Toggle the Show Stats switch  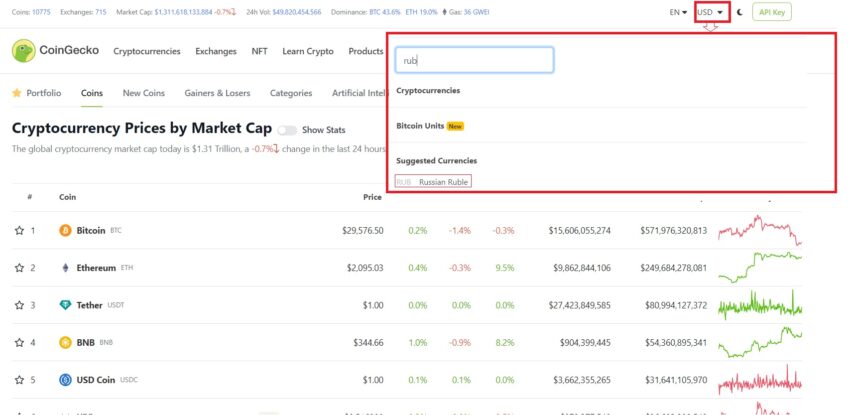point(287,130)
